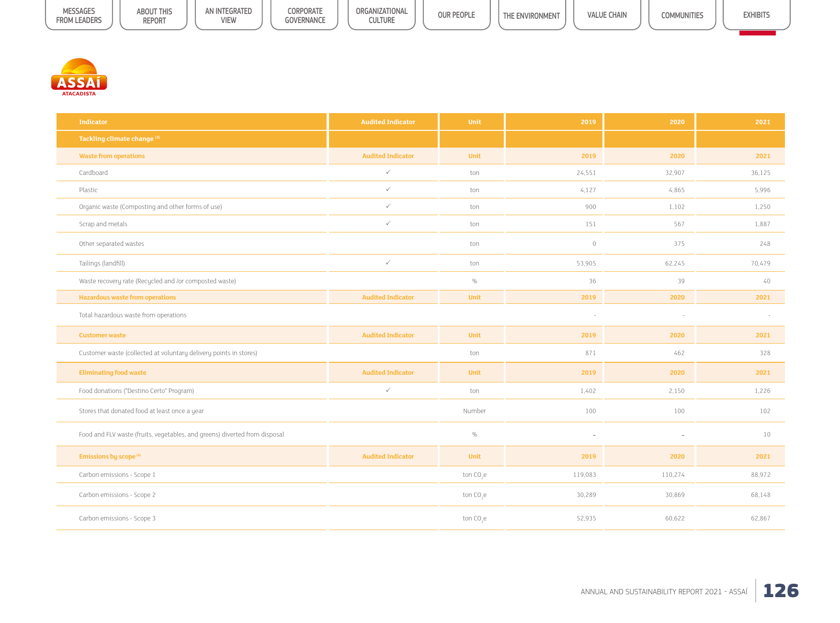Click 'Other separated wastes' row label
This screenshot has height=623, width=840.
[112, 243]
